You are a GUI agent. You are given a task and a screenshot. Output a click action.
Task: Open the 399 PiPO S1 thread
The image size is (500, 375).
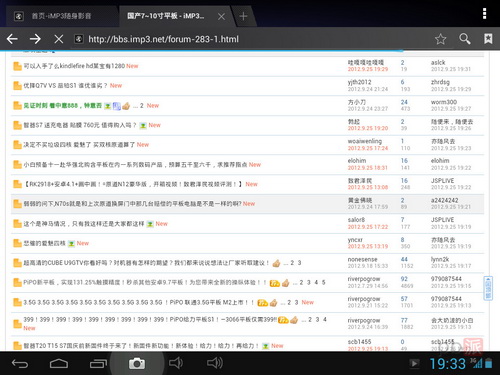(x=150, y=319)
